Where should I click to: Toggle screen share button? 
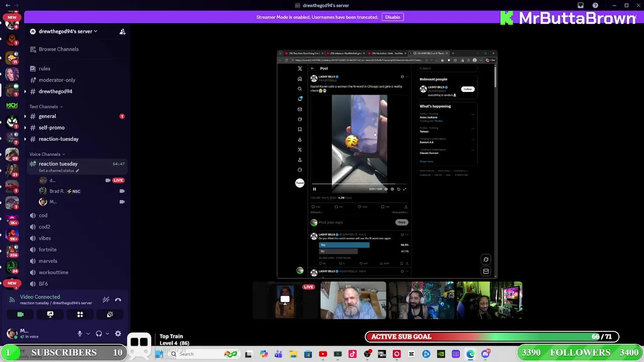(x=50, y=314)
